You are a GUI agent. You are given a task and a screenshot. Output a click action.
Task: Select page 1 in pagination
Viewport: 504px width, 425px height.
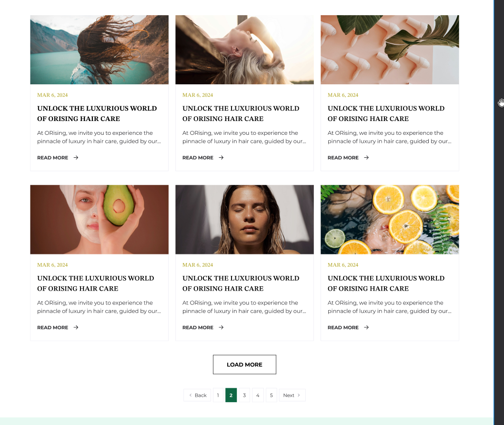[218, 395]
